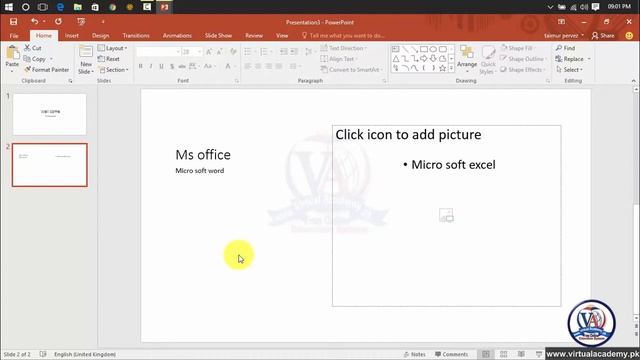
Task: Pick the Down Arrow shape
Action: click(433, 59)
